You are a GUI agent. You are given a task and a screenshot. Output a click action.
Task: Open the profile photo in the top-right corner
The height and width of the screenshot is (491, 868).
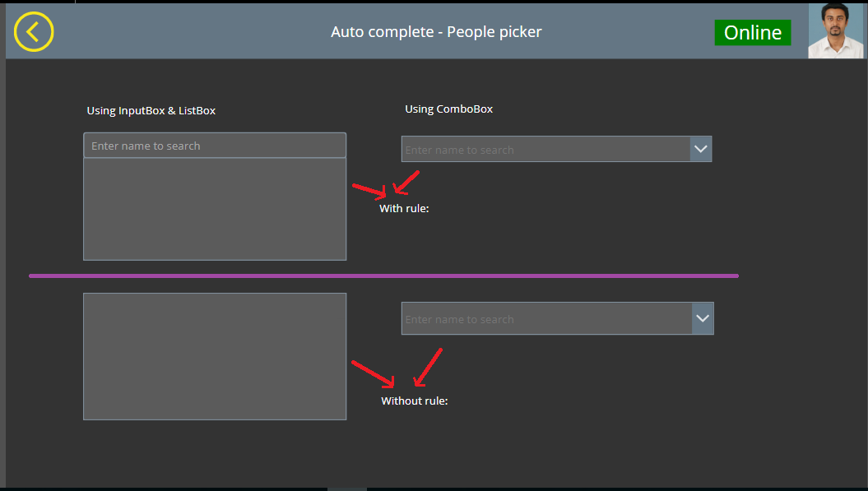tap(836, 30)
